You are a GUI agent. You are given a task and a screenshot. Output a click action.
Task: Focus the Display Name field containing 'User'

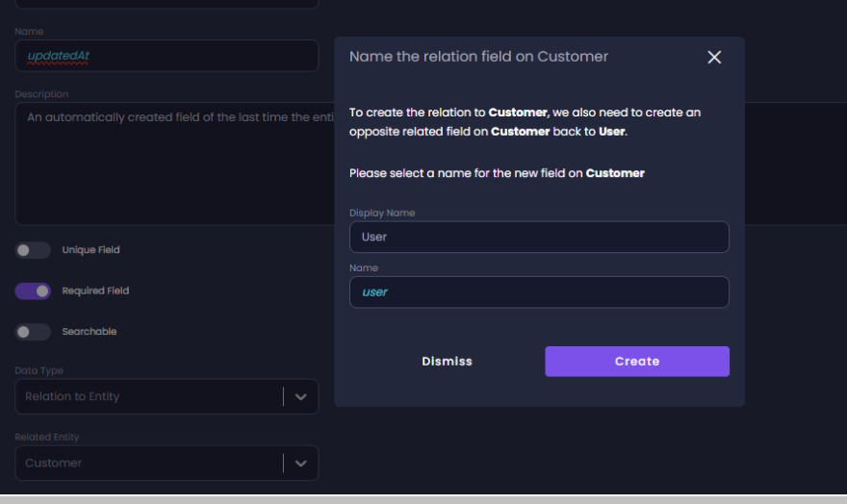tap(539, 237)
